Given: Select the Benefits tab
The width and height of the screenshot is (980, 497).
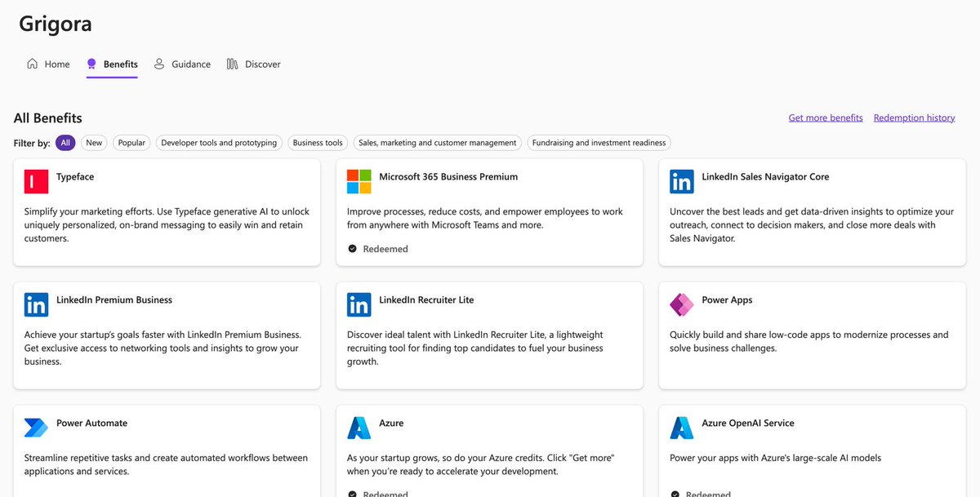Looking at the screenshot, I should pyautogui.click(x=112, y=64).
